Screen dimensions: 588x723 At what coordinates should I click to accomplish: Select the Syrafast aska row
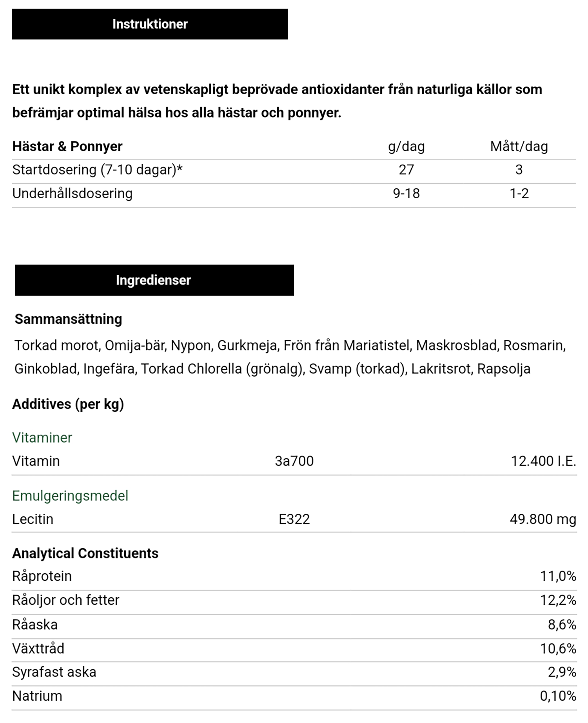click(x=294, y=673)
